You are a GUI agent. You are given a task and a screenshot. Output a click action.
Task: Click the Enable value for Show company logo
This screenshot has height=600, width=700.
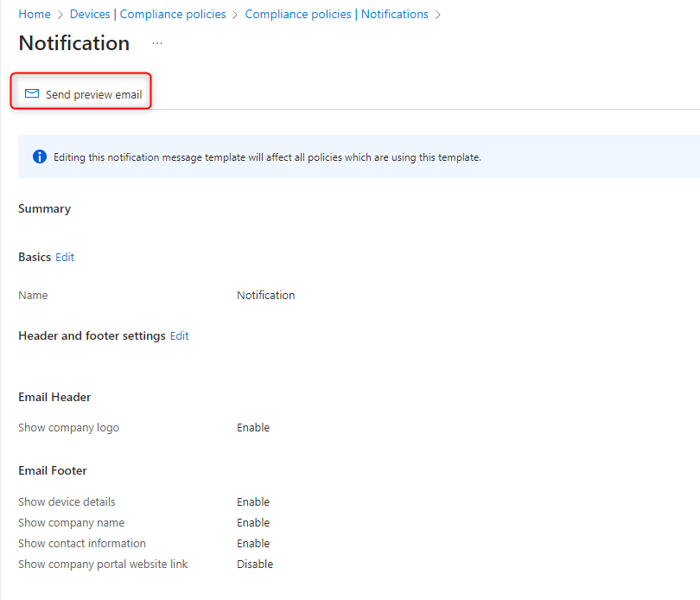point(253,427)
